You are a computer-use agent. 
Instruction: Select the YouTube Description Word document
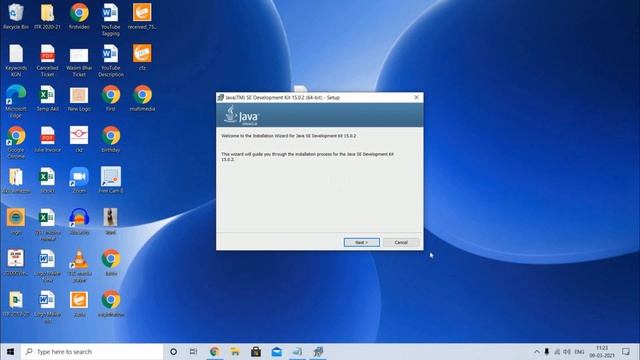coord(111,60)
